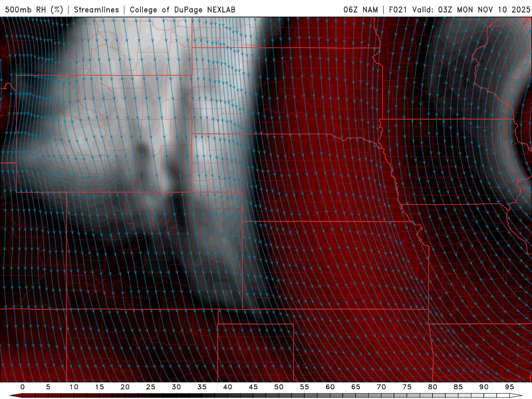Click the colorbar label "80"
532x399 pixels.
(x=432, y=387)
